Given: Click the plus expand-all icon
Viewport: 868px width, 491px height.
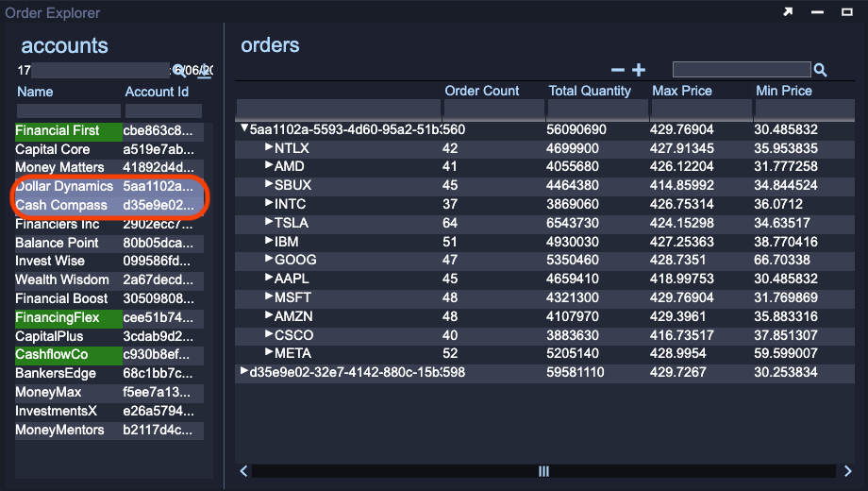Looking at the screenshot, I should click(639, 70).
